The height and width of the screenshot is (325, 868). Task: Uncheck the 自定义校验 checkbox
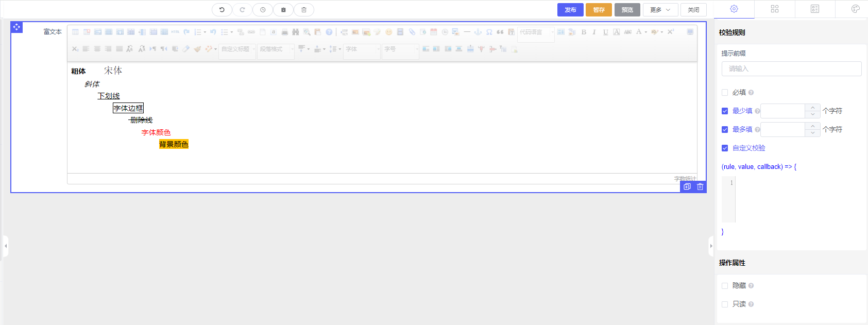725,148
